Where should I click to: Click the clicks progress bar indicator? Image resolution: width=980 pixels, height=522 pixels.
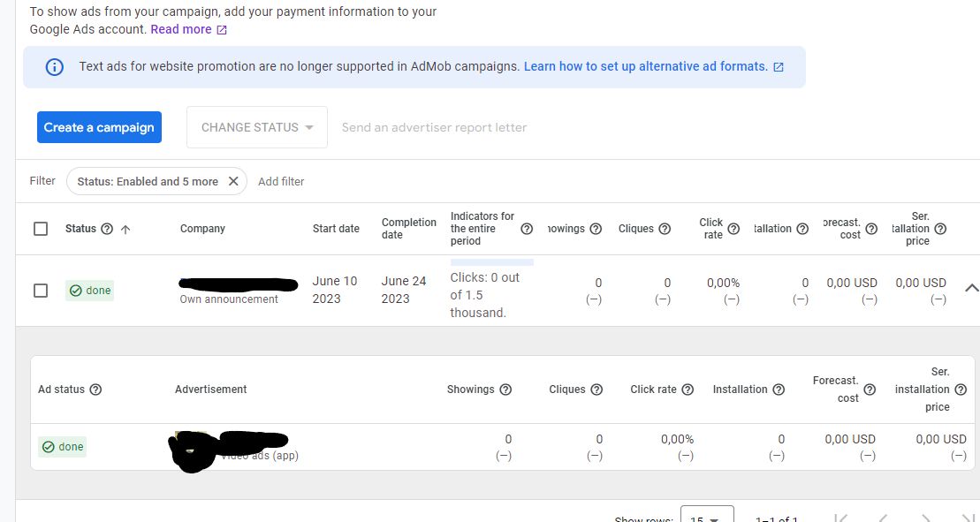(x=491, y=262)
